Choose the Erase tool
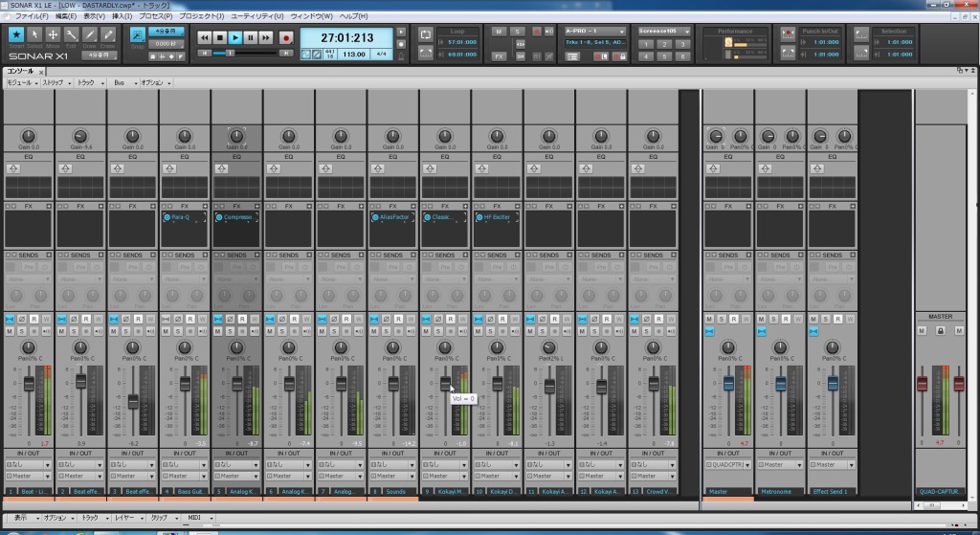Screen dimensions: 980x535 pyautogui.click(x=108, y=35)
